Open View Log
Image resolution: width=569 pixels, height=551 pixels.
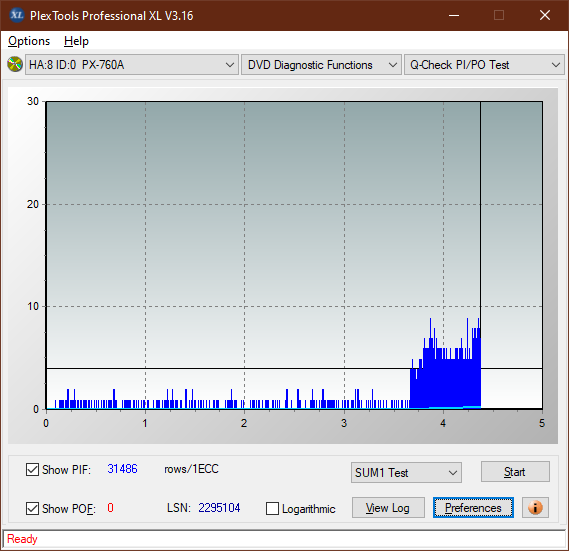pos(388,507)
